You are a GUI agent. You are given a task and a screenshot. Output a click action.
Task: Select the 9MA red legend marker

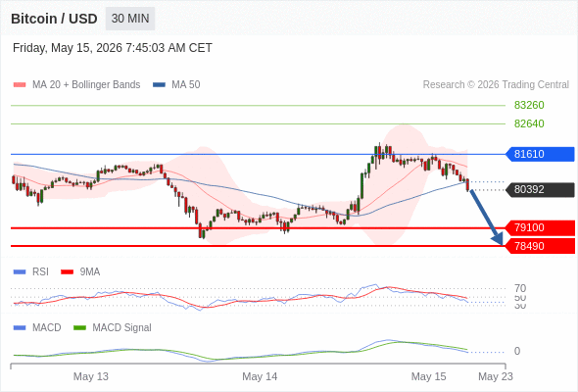pos(67,272)
